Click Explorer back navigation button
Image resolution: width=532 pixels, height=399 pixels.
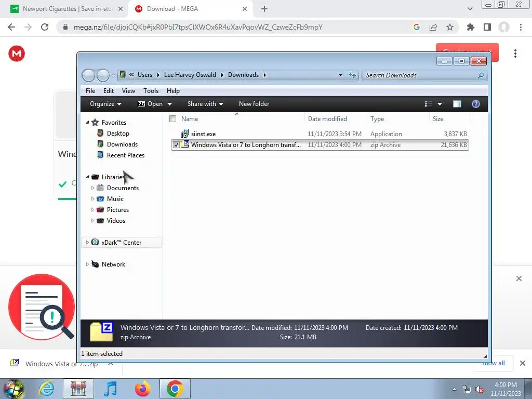[x=88, y=75]
